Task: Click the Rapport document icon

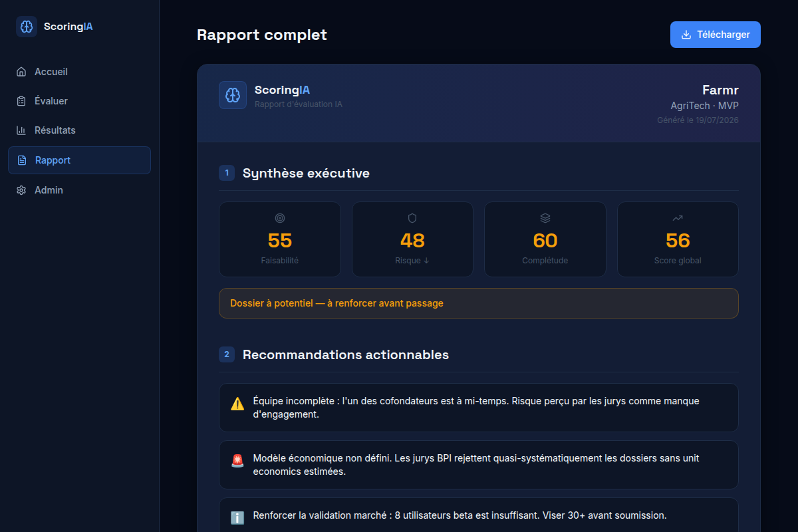Action: (x=22, y=160)
